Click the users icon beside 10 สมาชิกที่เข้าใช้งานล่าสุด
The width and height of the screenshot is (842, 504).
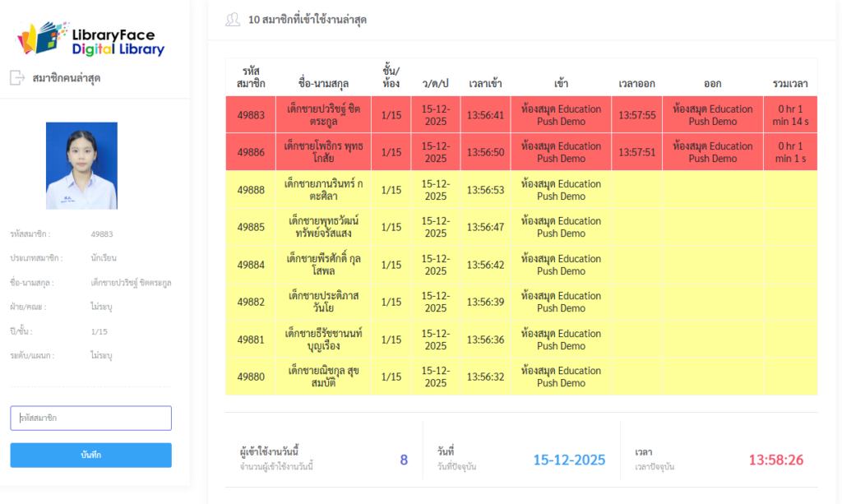point(233,20)
